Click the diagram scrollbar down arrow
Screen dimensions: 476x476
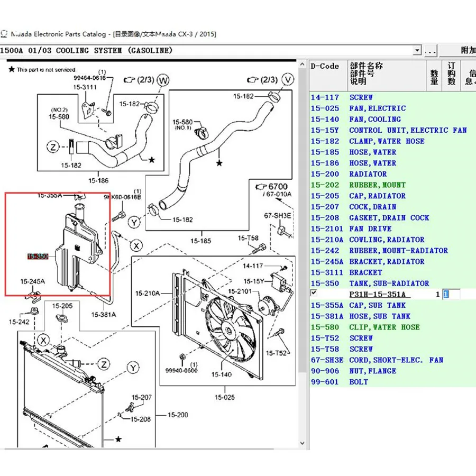click(302, 443)
